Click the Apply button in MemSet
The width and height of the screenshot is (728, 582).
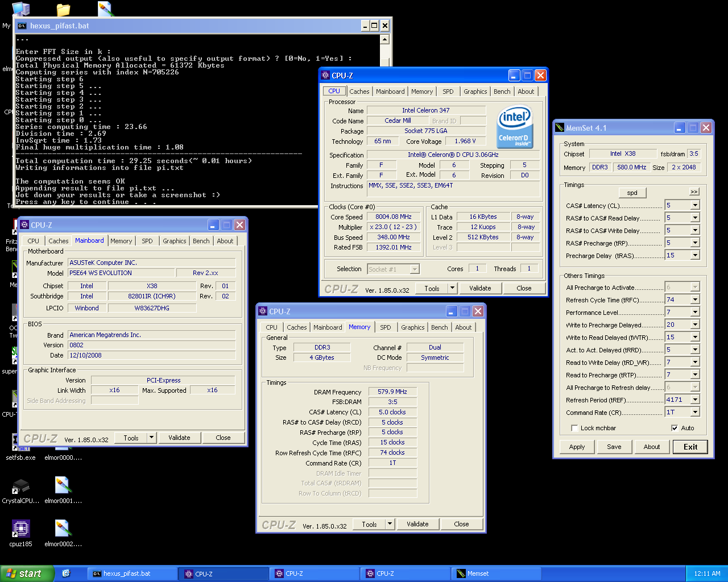point(577,447)
